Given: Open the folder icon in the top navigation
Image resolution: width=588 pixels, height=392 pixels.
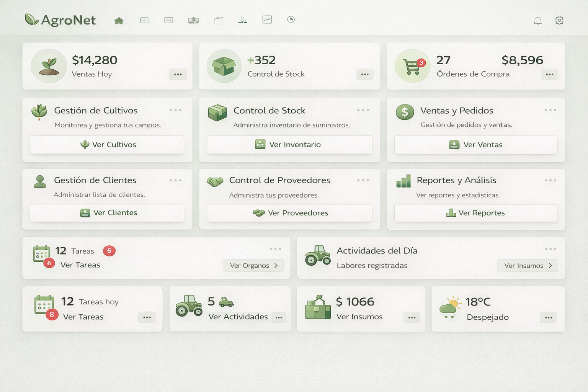Looking at the screenshot, I should (x=219, y=20).
